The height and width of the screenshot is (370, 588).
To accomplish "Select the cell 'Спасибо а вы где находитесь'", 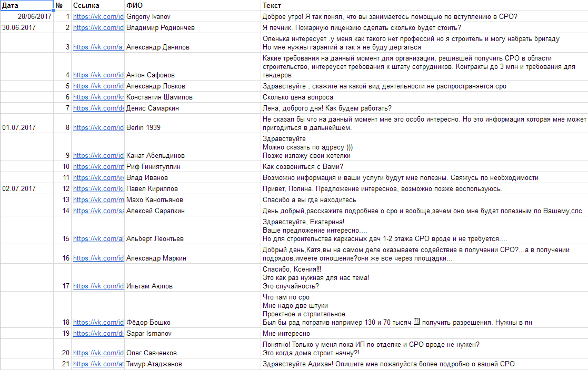I will click(x=424, y=200).
